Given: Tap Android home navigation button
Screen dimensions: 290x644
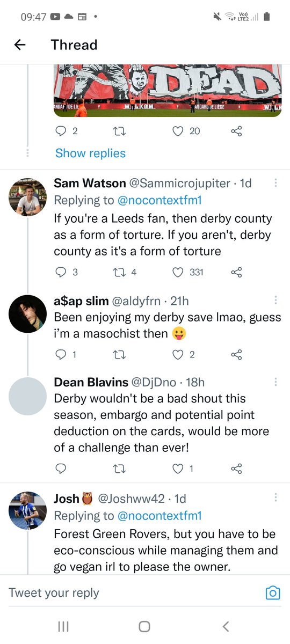Looking at the screenshot, I should click(x=144, y=626).
